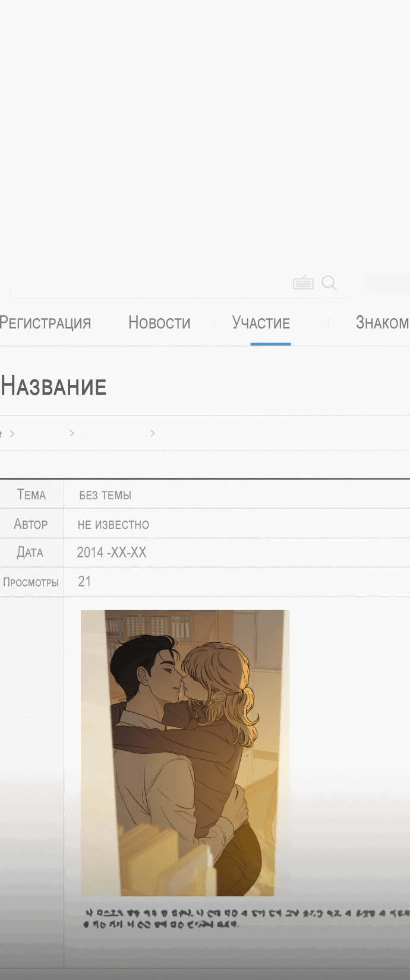The height and width of the screenshot is (980, 410).
Task: Select the date 2014 -XX-XX
Action: [x=112, y=553]
